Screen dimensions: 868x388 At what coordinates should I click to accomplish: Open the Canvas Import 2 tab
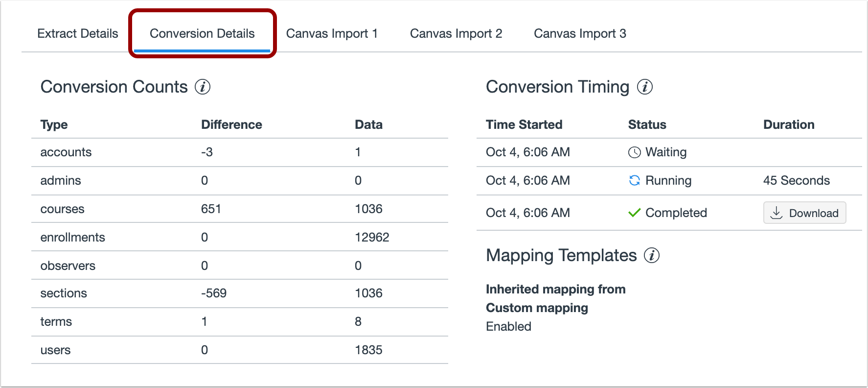[x=456, y=33]
